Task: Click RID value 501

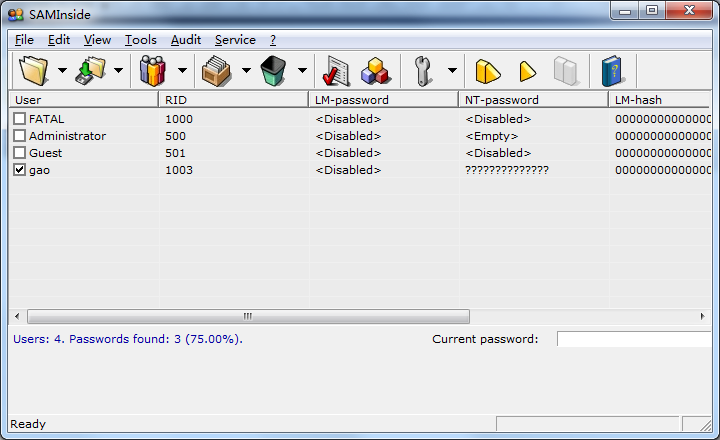Action: coord(175,153)
